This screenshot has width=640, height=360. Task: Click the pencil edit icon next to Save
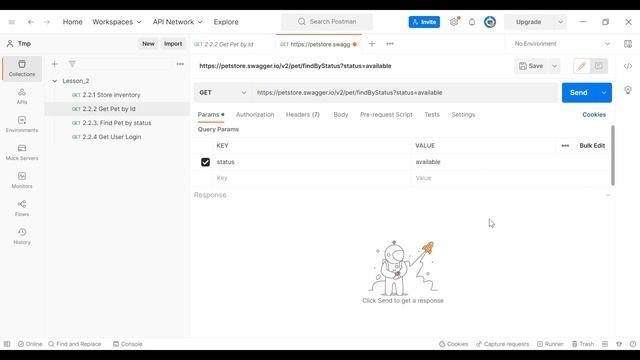point(582,66)
